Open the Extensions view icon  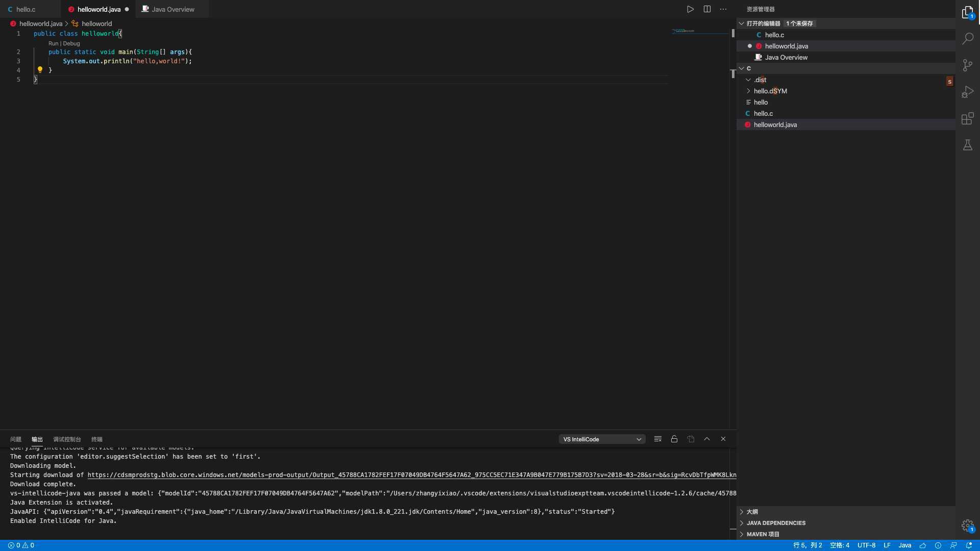pos(967,118)
